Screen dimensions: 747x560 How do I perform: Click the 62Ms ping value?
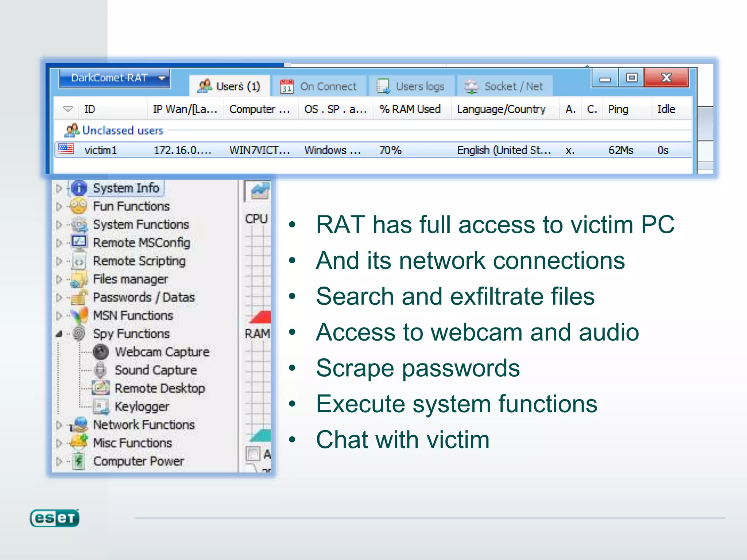tap(621, 150)
